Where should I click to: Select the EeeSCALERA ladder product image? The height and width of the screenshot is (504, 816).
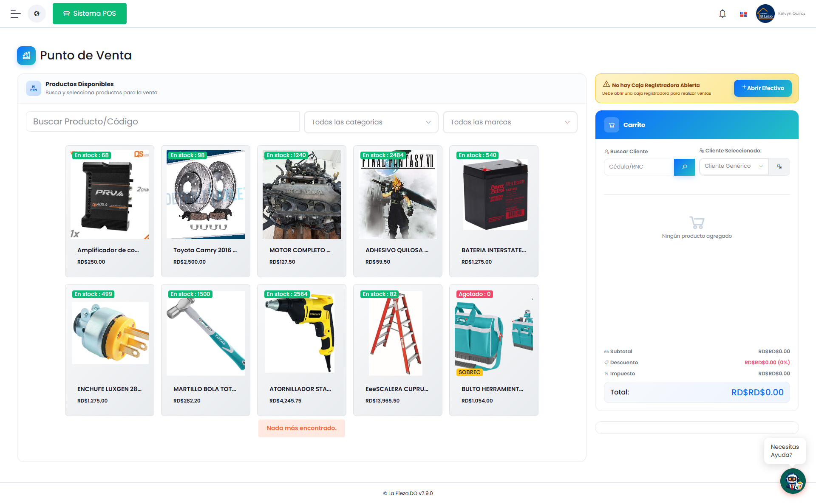[396, 333]
